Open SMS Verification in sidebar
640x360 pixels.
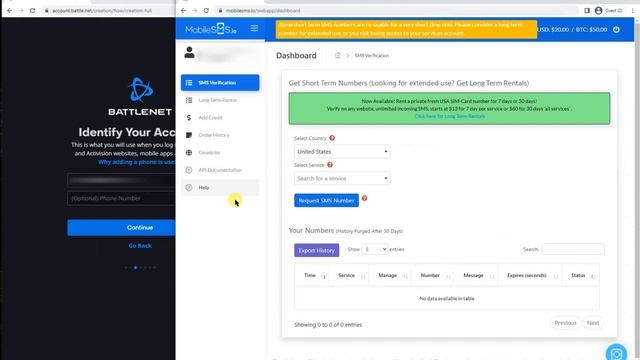click(220, 82)
